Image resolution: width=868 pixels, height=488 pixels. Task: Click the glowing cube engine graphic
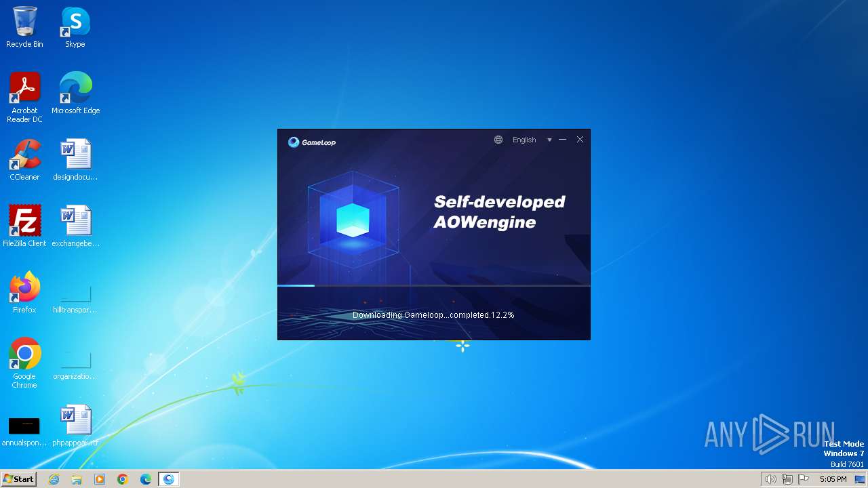353,220
